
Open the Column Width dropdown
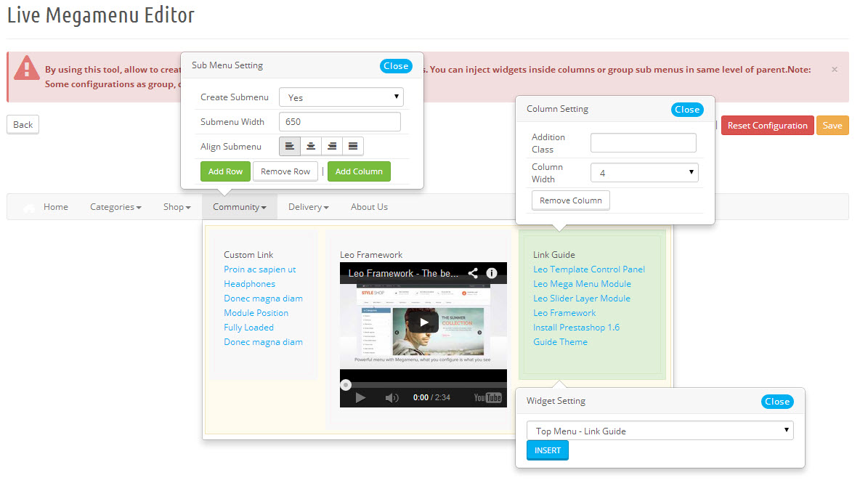pos(644,173)
